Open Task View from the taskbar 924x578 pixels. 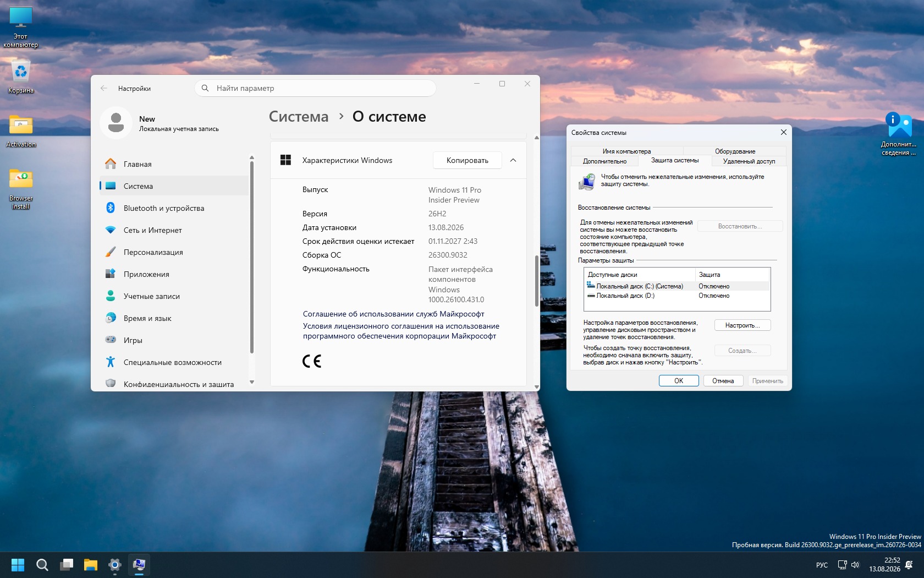click(x=67, y=565)
